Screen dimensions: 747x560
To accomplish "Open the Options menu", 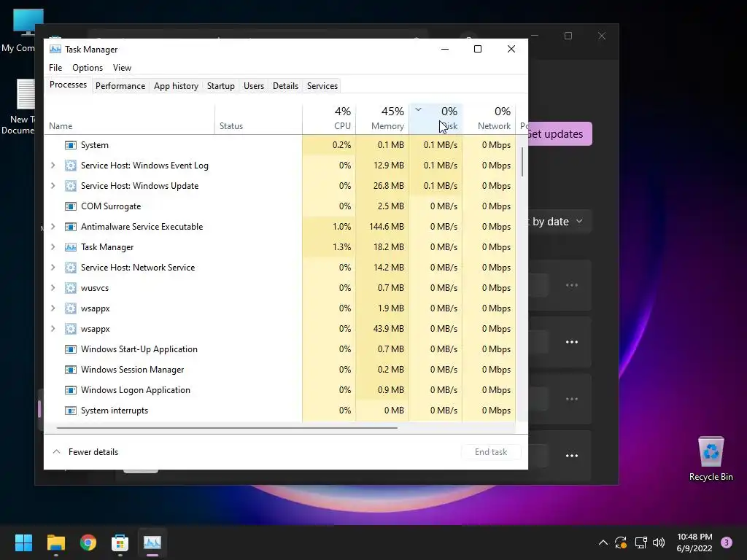I will 88,68.
